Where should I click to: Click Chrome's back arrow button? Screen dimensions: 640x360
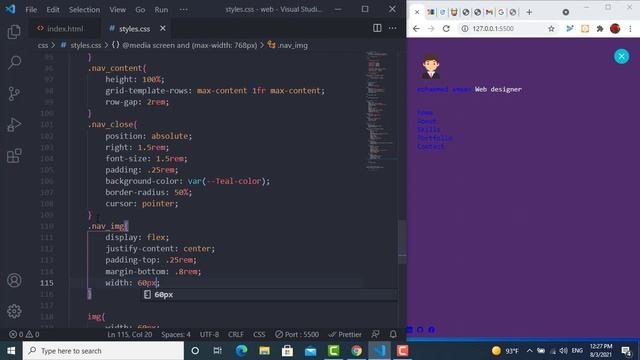tap(416, 29)
